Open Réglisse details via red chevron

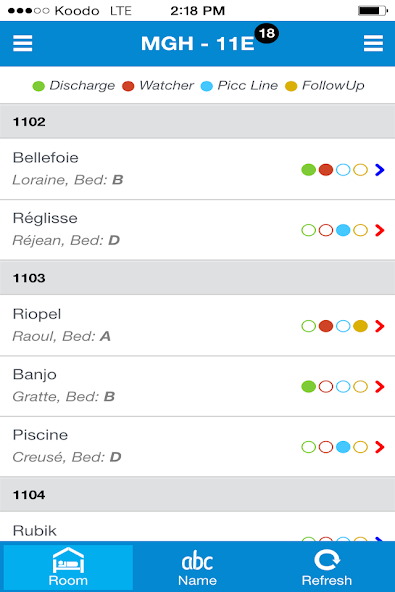[380, 230]
